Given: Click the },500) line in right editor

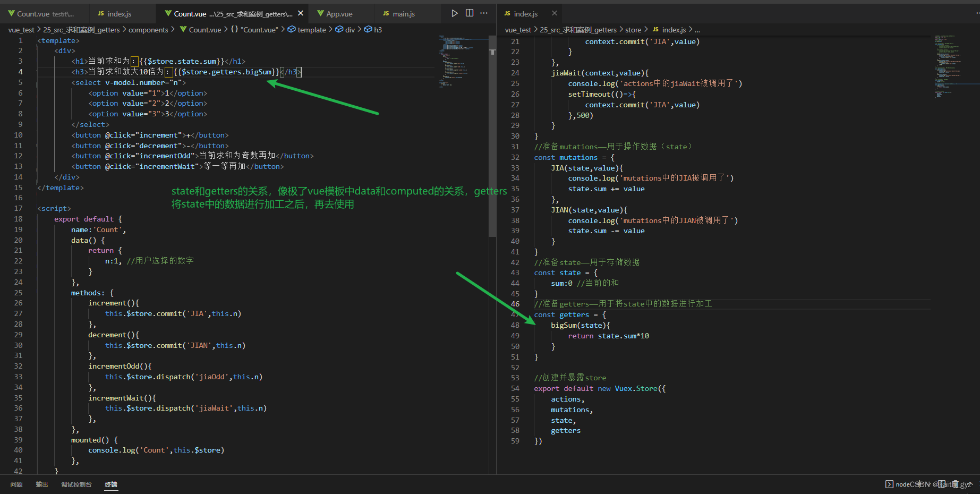Looking at the screenshot, I should point(581,115).
